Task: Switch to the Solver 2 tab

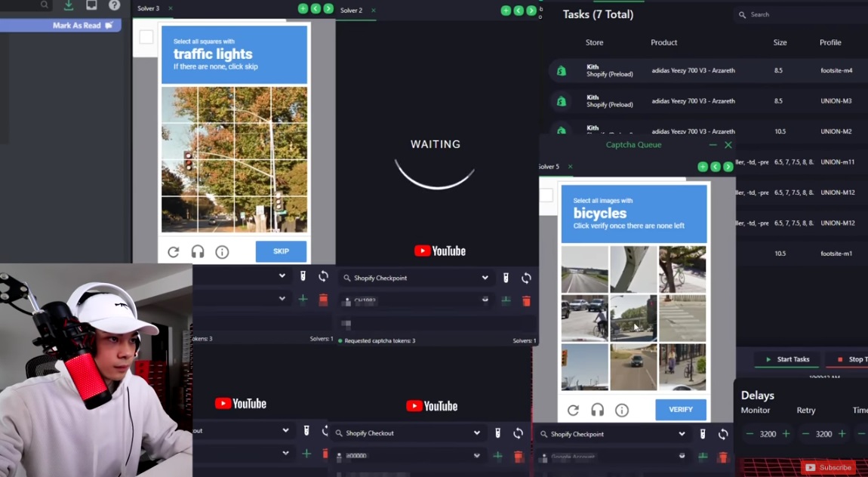Action: 351,10
